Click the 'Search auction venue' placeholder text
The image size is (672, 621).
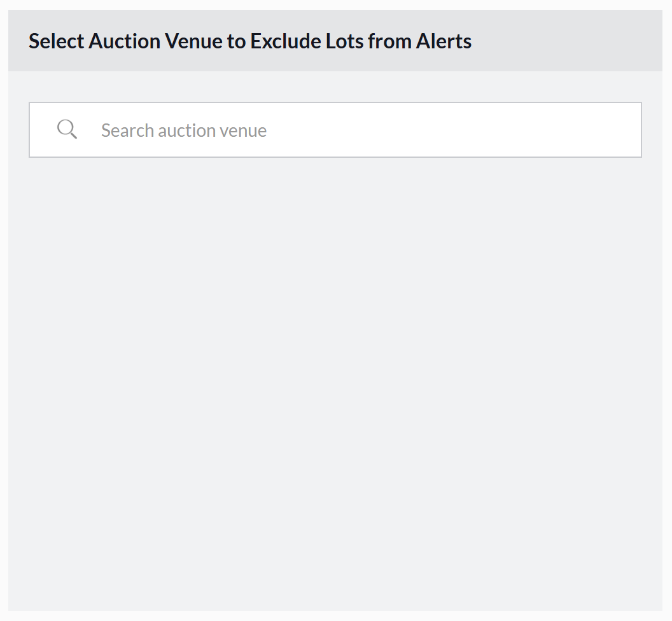184,130
